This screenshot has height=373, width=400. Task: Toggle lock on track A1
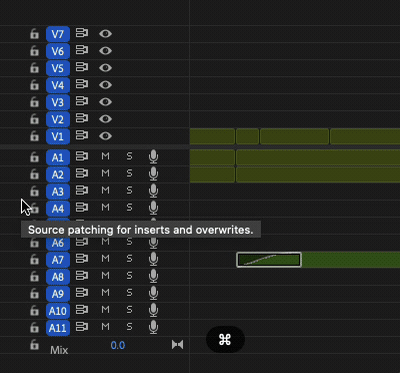coord(34,157)
